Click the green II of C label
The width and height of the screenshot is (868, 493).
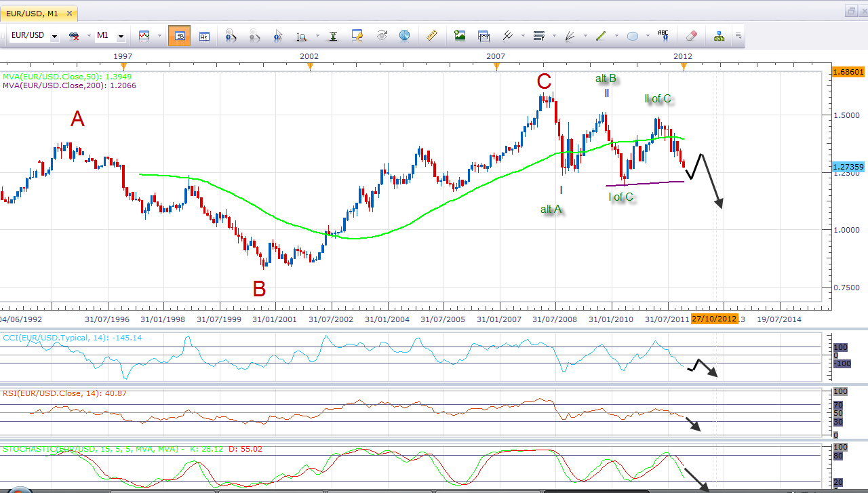[658, 99]
